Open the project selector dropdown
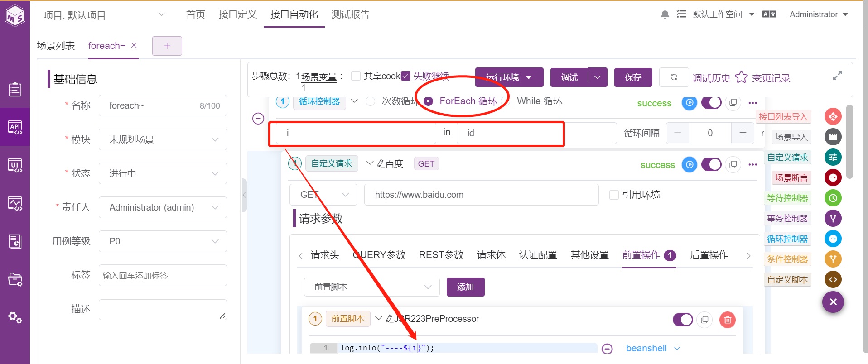The image size is (868, 364). pos(103,15)
